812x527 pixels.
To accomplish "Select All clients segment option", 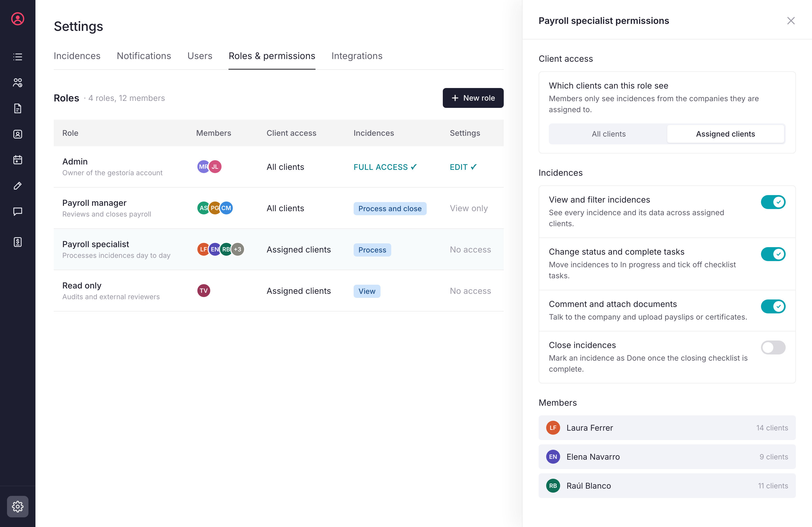I will point(608,134).
